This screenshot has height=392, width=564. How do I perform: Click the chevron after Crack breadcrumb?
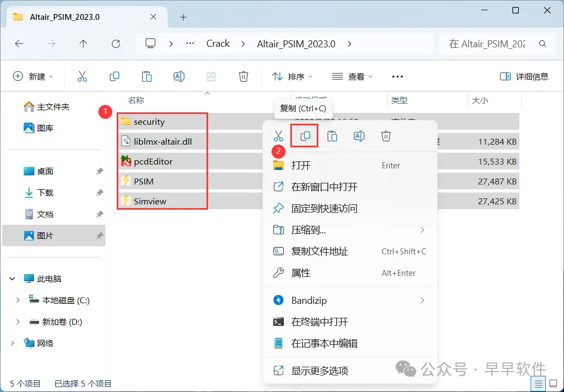point(243,44)
